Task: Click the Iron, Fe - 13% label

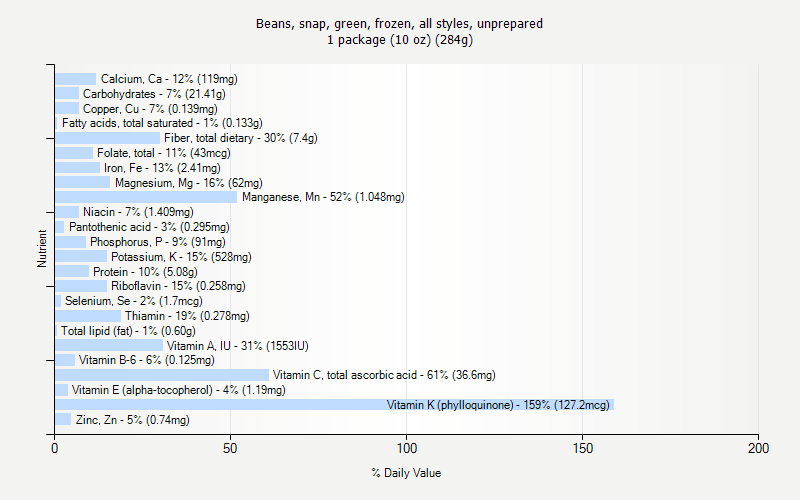Action: pos(162,168)
